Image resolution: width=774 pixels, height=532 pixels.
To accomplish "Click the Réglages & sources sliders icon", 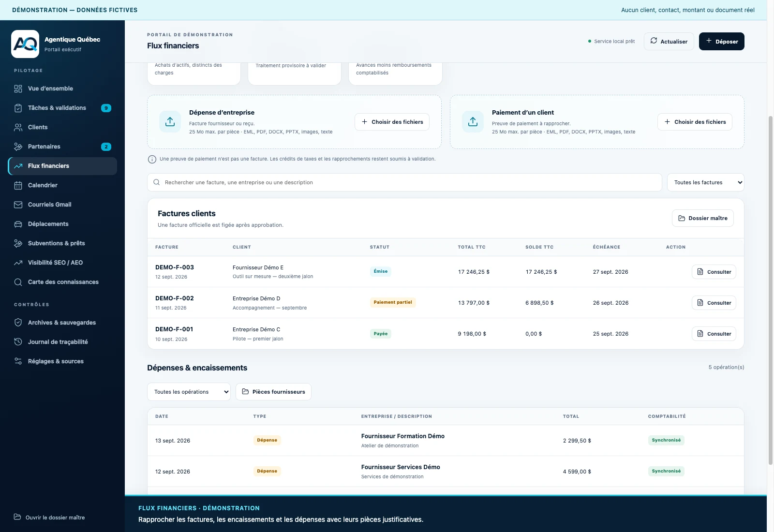I will pos(18,361).
